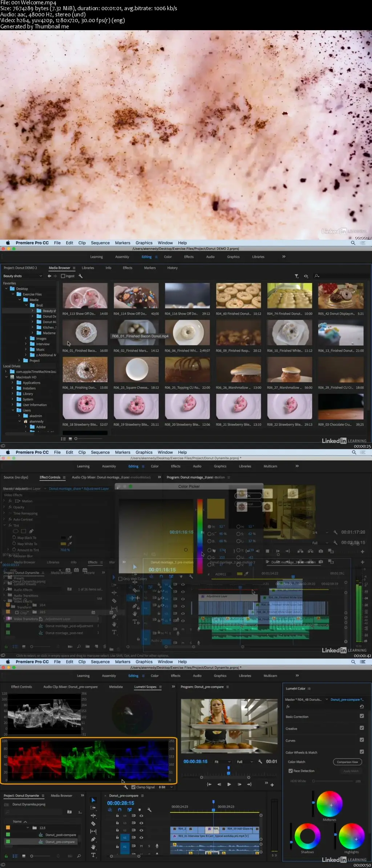Viewport: 372px width, 868px height.
Task: Click the Highlights color wheel
Action: (x=351, y=836)
